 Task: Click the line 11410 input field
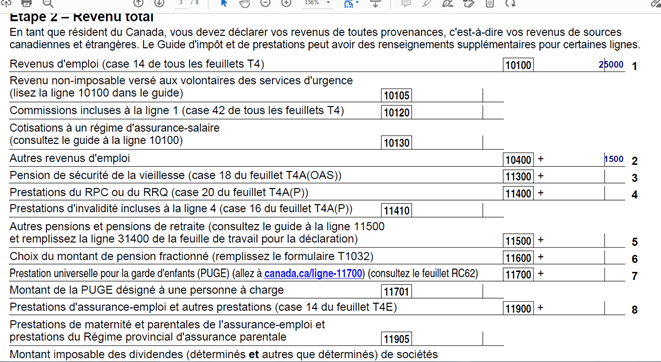tap(457, 210)
